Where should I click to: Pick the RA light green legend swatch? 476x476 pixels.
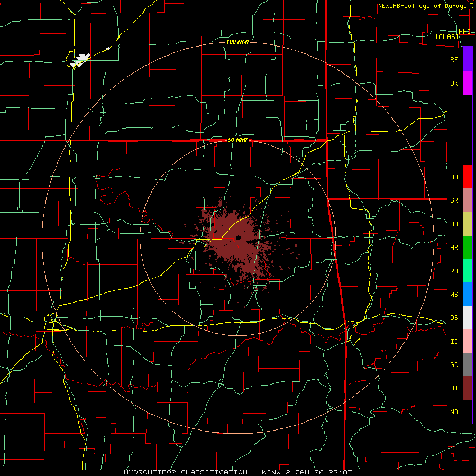(467, 271)
